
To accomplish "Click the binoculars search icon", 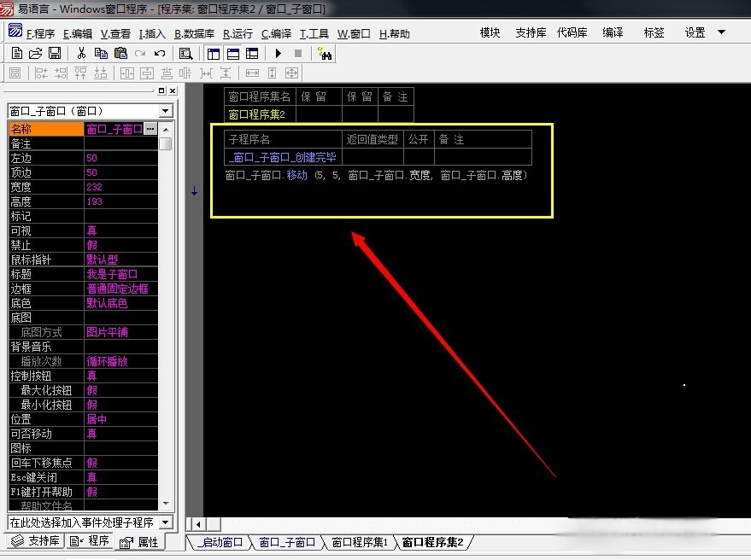I will [x=325, y=53].
